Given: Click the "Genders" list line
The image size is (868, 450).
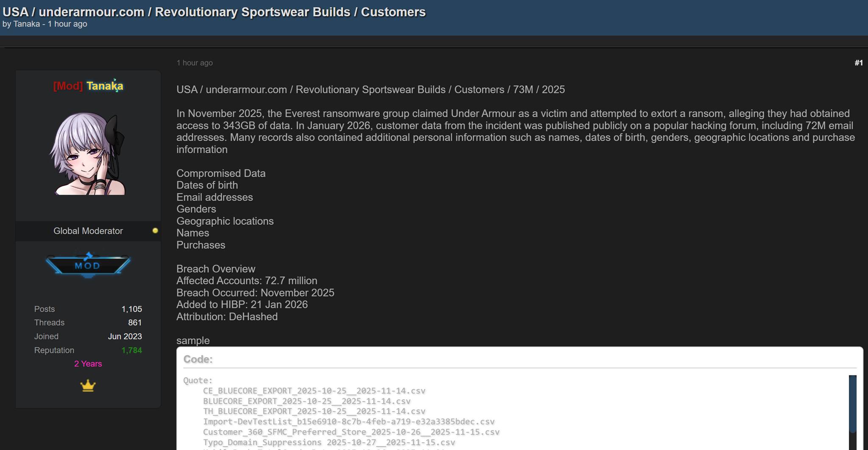Looking at the screenshot, I should coord(196,209).
